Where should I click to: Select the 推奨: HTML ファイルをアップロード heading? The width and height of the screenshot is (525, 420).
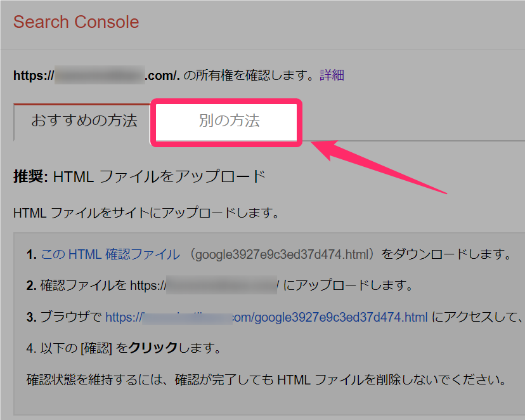pyautogui.click(x=139, y=176)
